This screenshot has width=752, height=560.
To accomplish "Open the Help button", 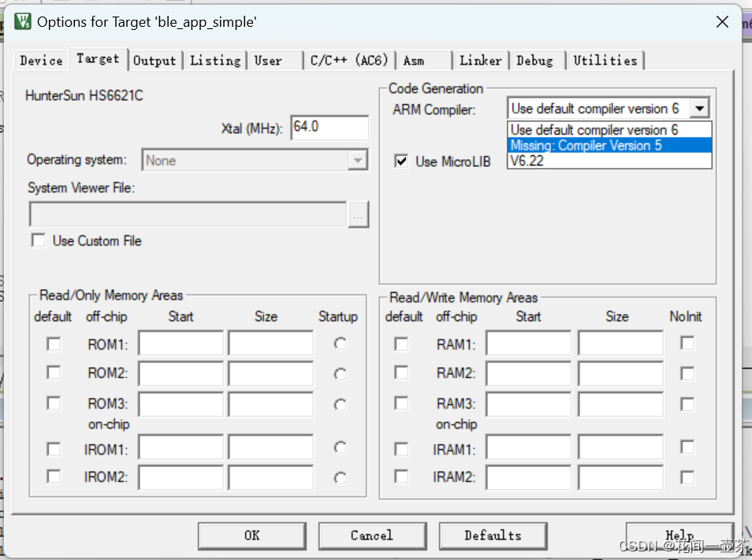I will [679, 536].
